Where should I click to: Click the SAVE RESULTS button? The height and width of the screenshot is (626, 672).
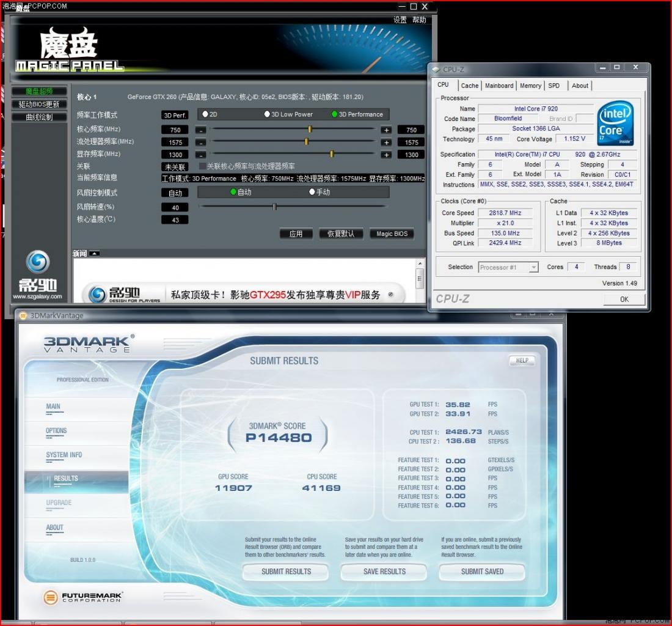click(384, 572)
